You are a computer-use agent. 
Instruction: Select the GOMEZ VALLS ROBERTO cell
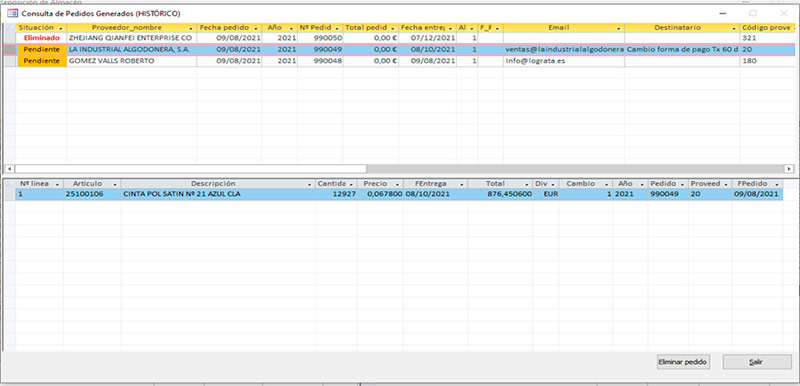(x=132, y=61)
